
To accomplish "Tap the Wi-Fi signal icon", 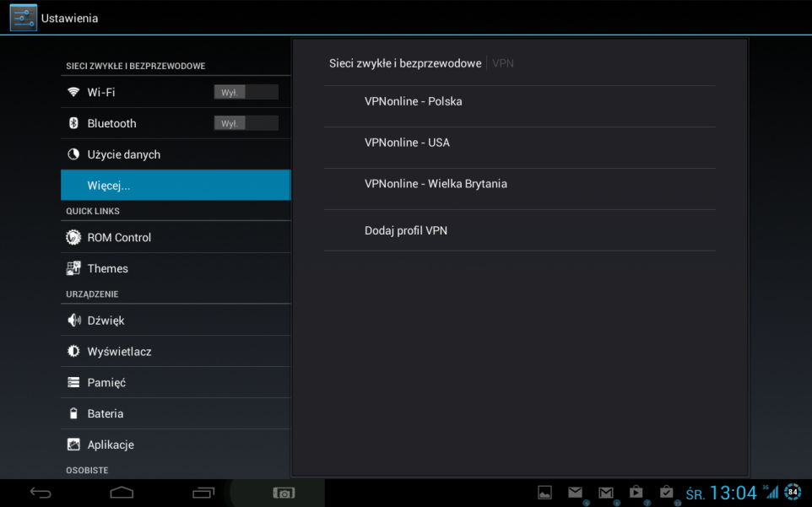I will pos(73,92).
